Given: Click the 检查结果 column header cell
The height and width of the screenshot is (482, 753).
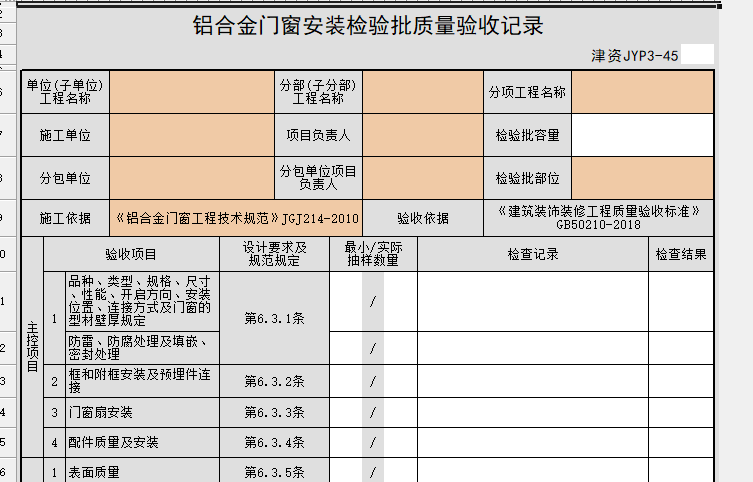Looking at the screenshot, I should (681, 255).
